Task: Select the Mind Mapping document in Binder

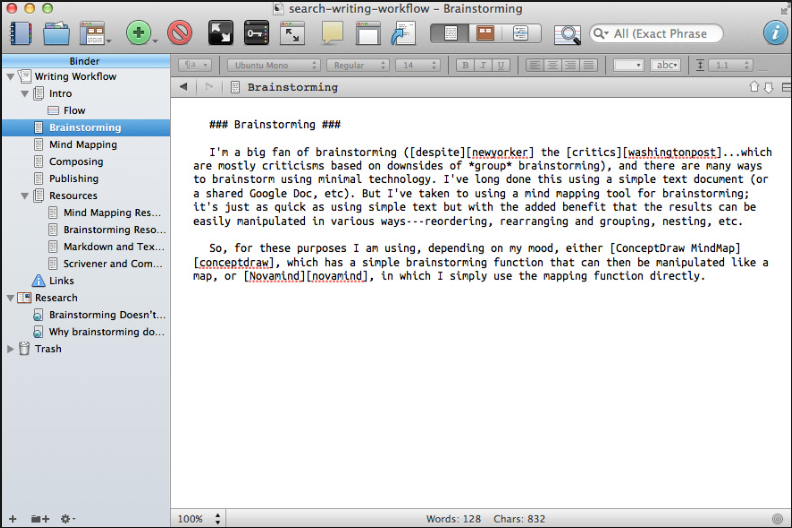Action: click(83, 145)
